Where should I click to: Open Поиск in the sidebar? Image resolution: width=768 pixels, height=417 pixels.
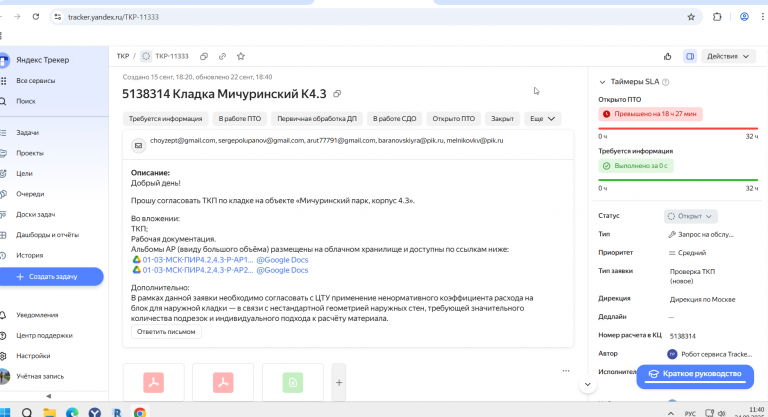pos(25,101)
